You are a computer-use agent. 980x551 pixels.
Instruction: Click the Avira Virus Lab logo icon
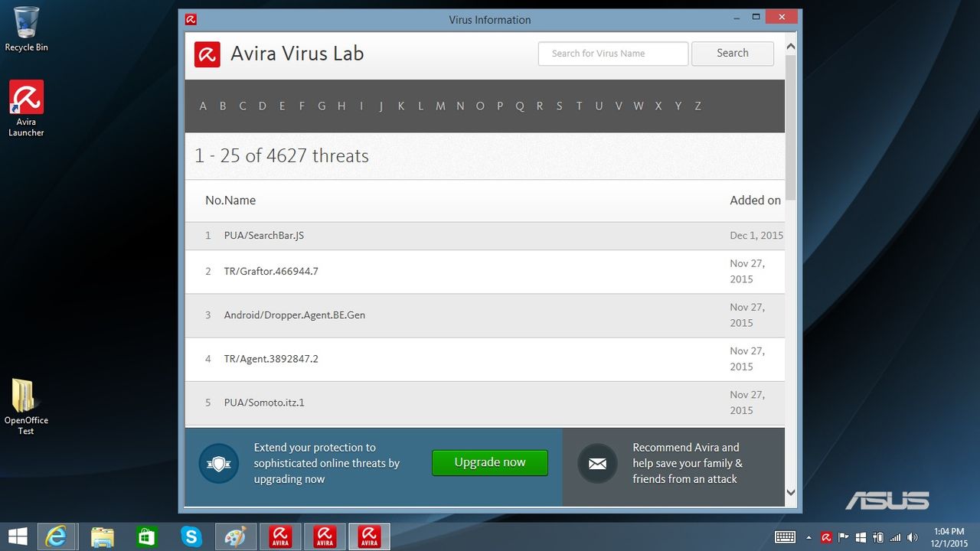[x=207, y=54]
